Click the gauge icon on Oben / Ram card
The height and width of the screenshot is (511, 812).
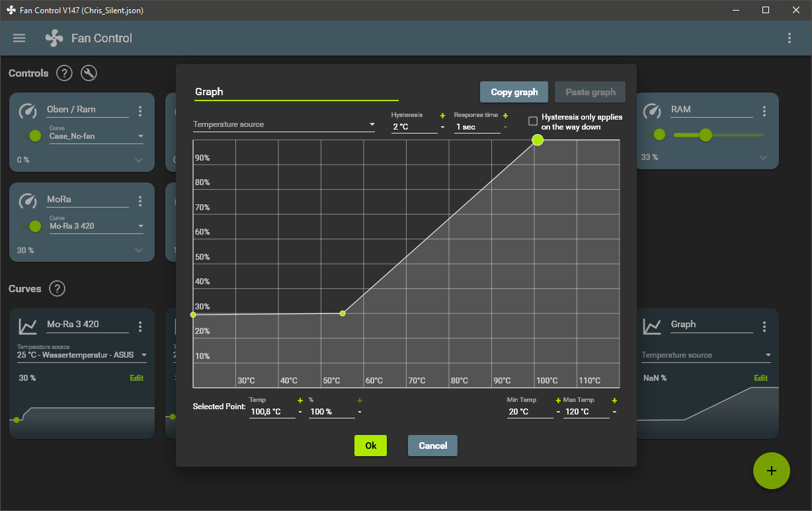click(x=28, y=111)
